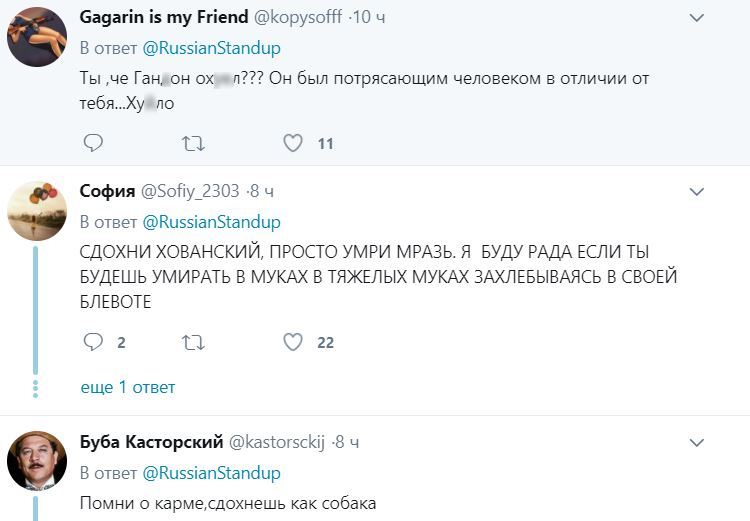Open Буба Касторский's profile photo
Screen dimensions: 750x521
click(x=37, y=462)
